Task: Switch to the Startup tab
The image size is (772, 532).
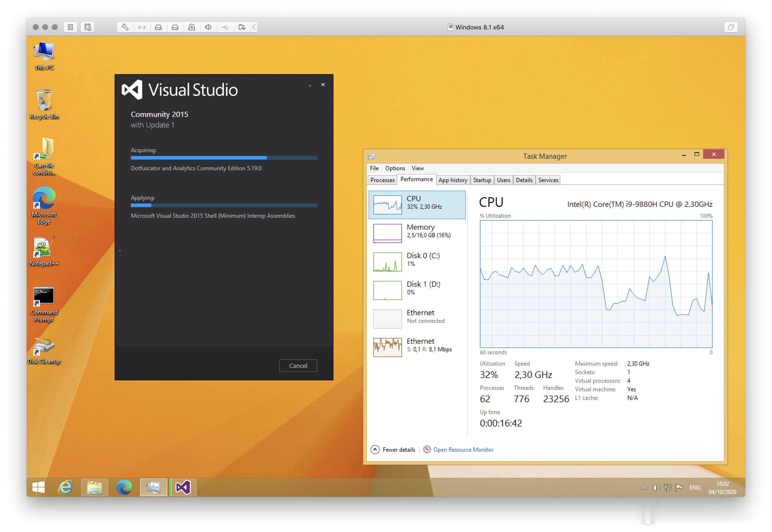Action: (x=482, y=180)
